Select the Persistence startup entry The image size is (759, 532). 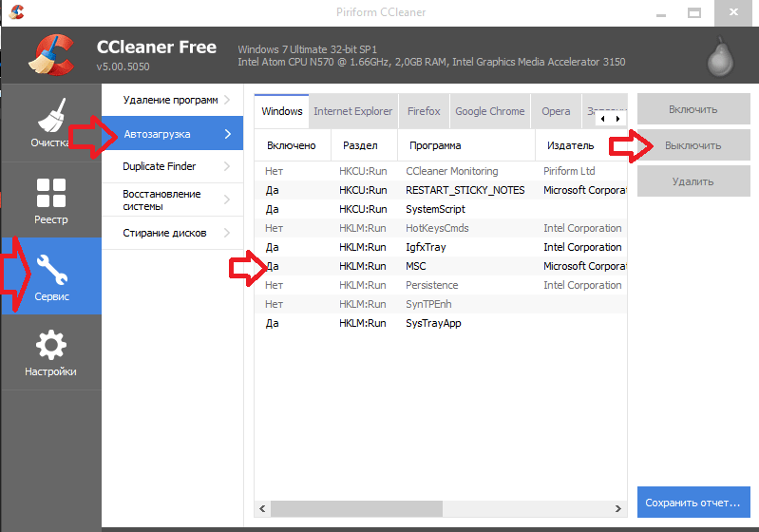(x=441, y=285)
